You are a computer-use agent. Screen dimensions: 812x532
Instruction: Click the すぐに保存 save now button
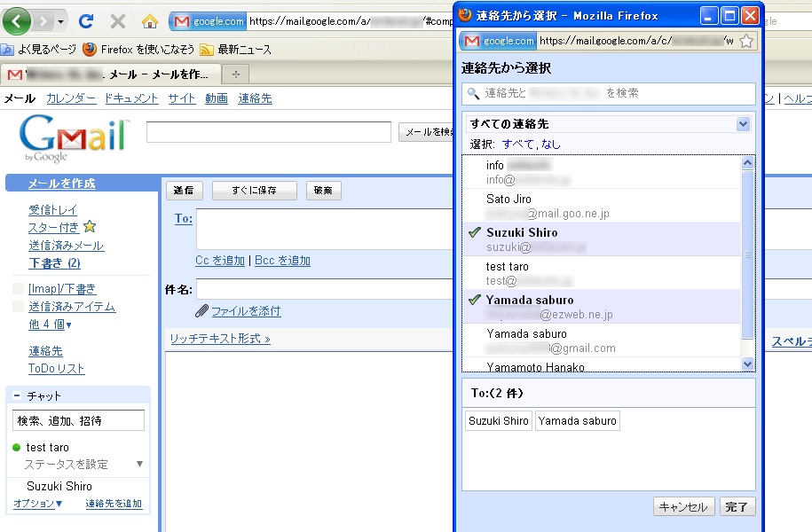click(255, 191)
